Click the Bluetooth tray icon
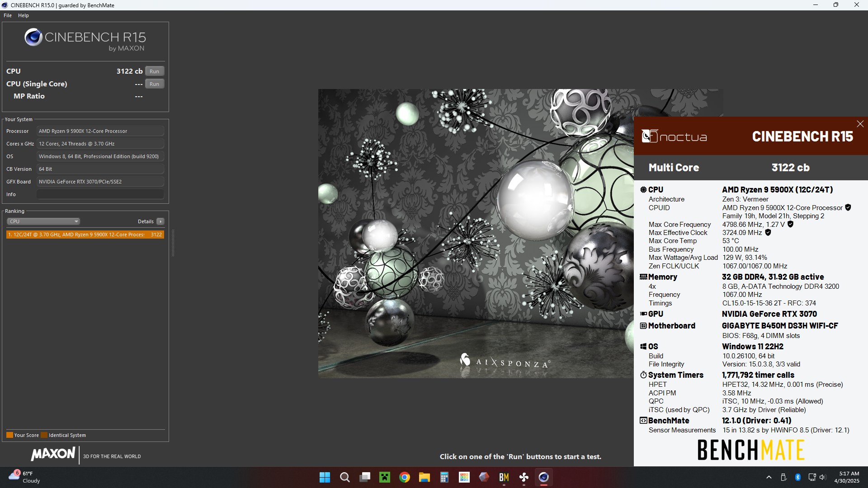Viewport: 868px width, 488px height. click(x=798, y=477)
